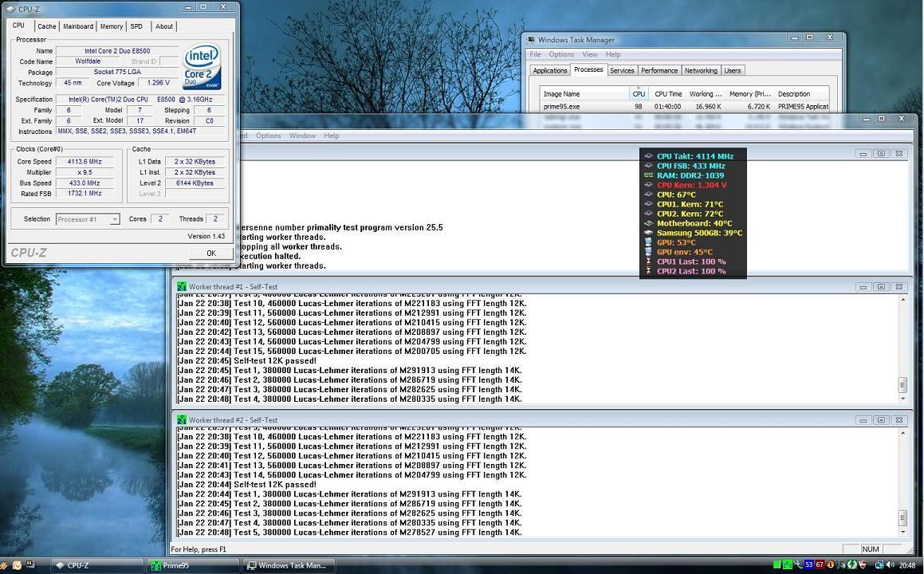Sort by Description column header

pyautogui.click(x=801, y=94)
